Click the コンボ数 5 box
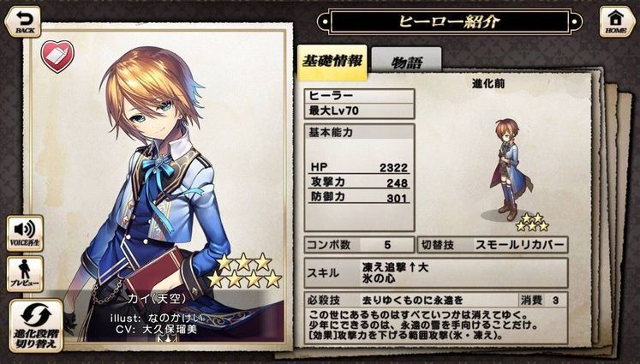640x364 pixels. 359,245
